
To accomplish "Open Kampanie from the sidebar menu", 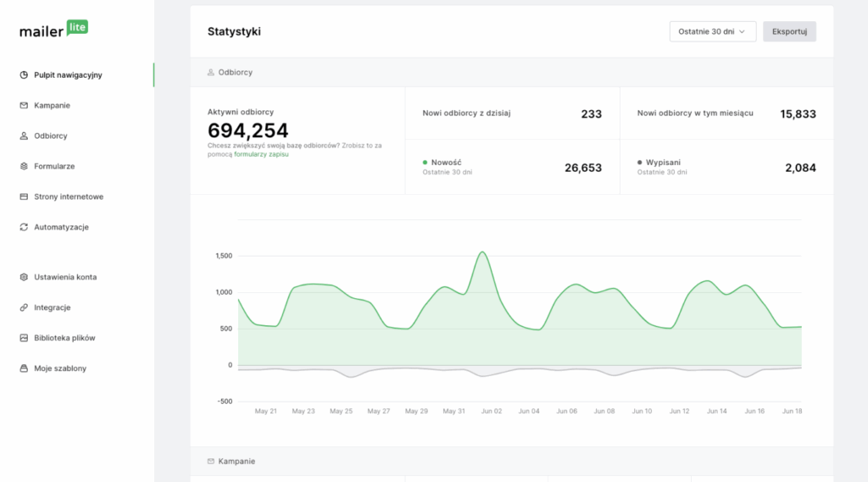I will [x=52, y=106].
